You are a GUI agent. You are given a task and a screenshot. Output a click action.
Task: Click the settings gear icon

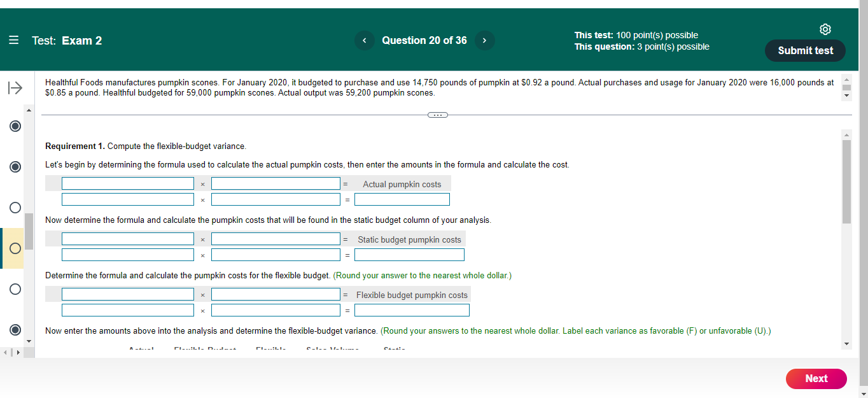point(825,29)
